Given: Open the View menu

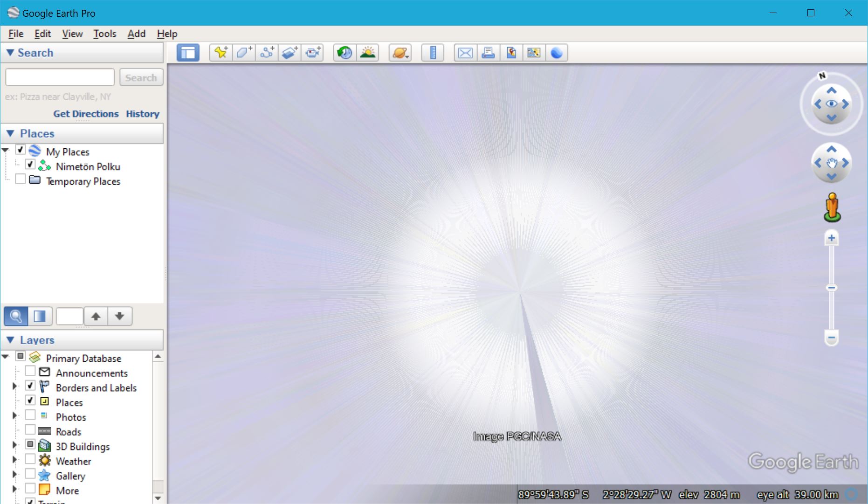Looking at the screenshot, I should click(x=72, y=34).
